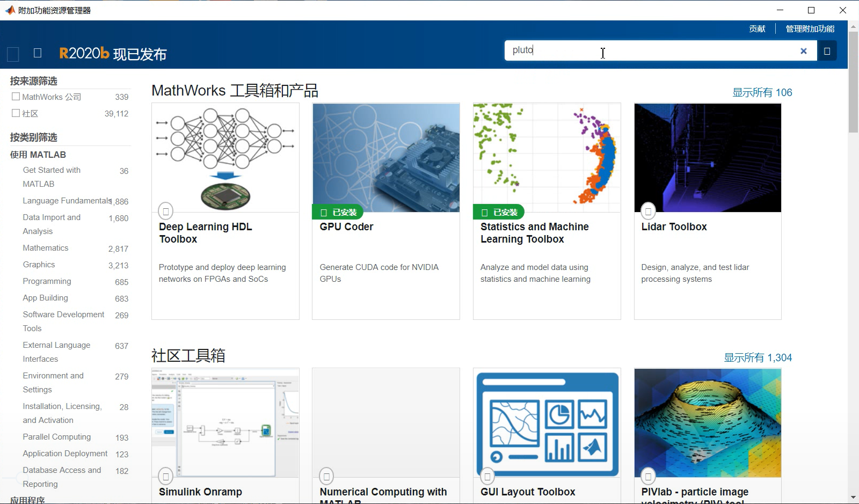This screenshot has height=504, width=859.
Task: Click the MATLAB logo in the title bar
Action: point(10,10)
